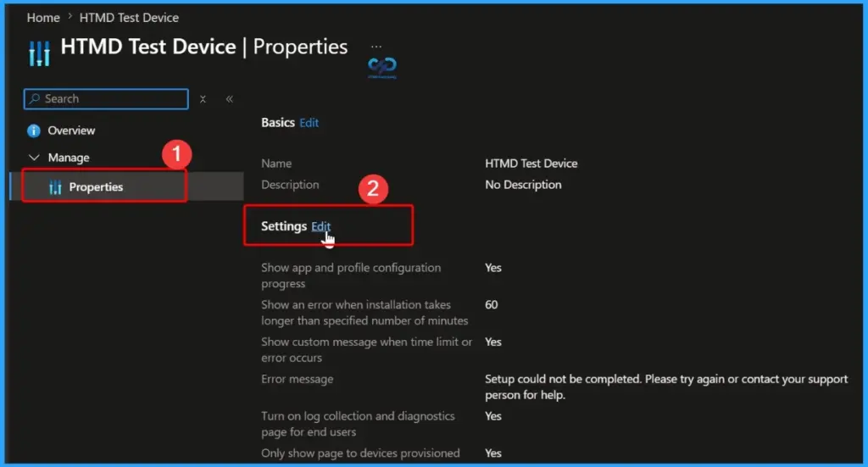Open the Overview menu item
The height and width of the screenshot is (467, 868).
coord(71,131)
